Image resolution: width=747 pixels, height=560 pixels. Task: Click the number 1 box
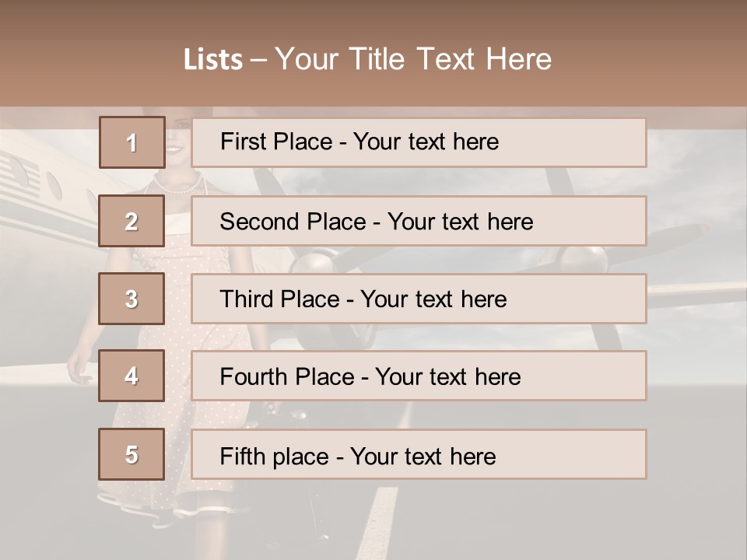[x=132, y=142]
